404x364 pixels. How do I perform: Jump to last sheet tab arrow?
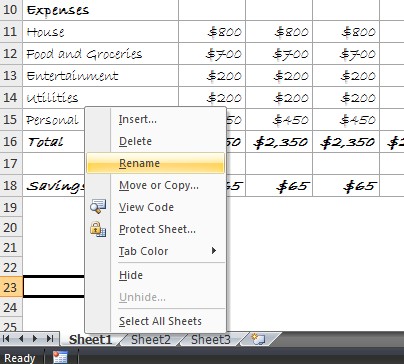(x=50, y=339)
